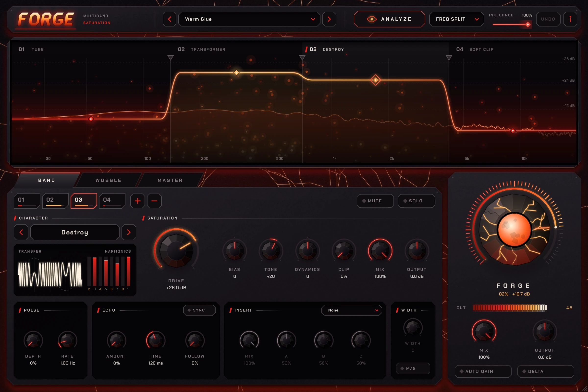This screenshot has width=588, height=392.
Task: Open the info button
Action: pyautogui.click(x=570, y=19)
